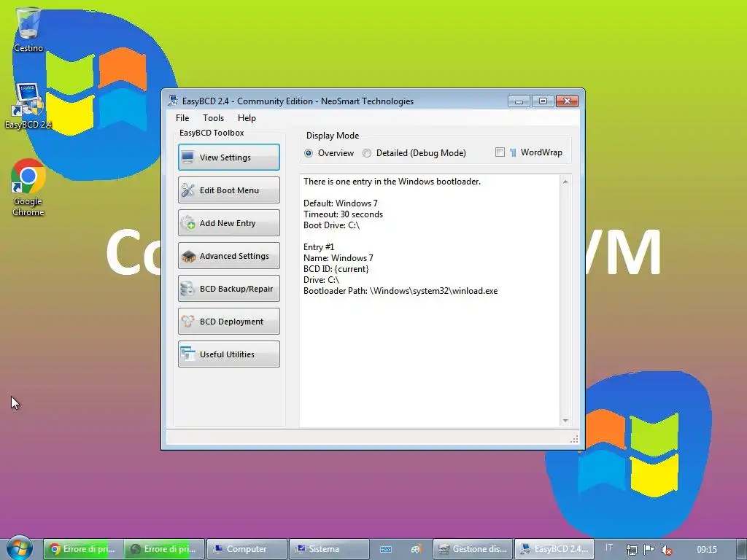Open the View Settings panel

228,157
